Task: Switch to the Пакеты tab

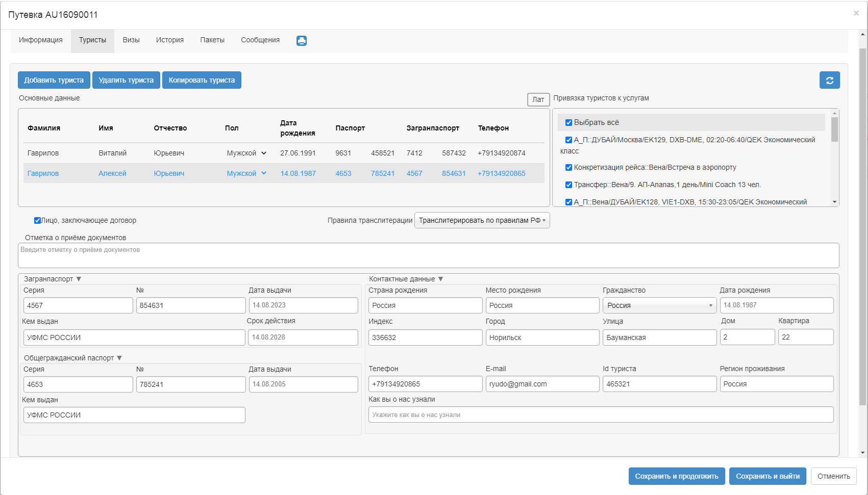Action: click(x=212, y=40)
